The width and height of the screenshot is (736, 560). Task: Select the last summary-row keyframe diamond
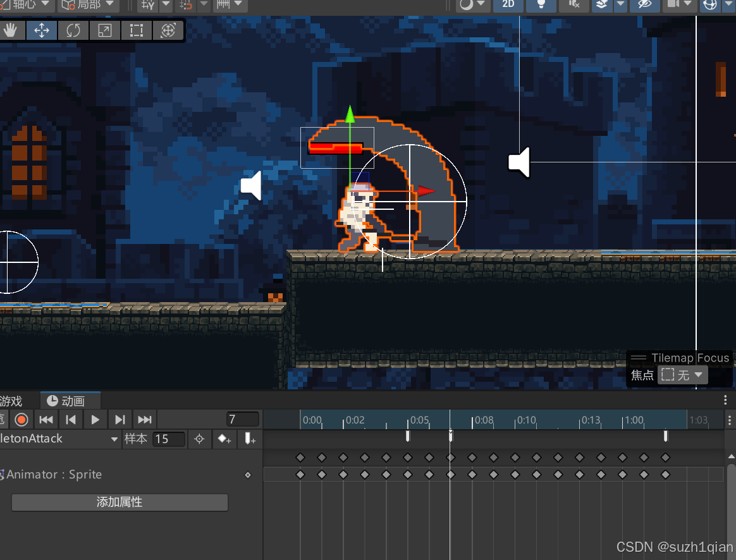tap(666, 457)
